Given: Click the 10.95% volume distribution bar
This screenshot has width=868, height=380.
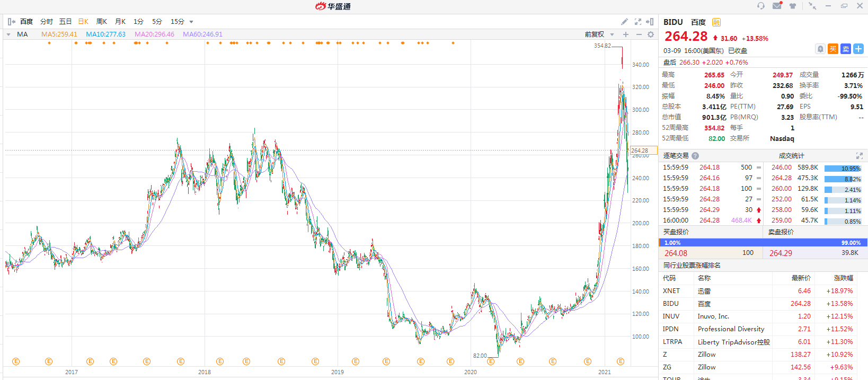Looking at the screenshot, I should click(x=843, y=169).
